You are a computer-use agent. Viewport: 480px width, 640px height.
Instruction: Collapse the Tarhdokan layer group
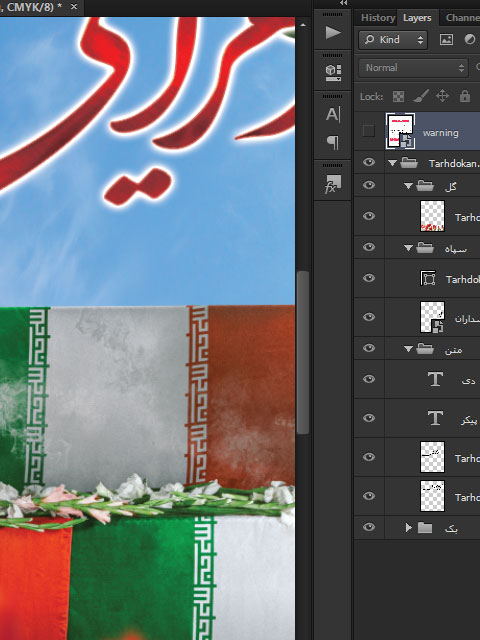(392, 163)
